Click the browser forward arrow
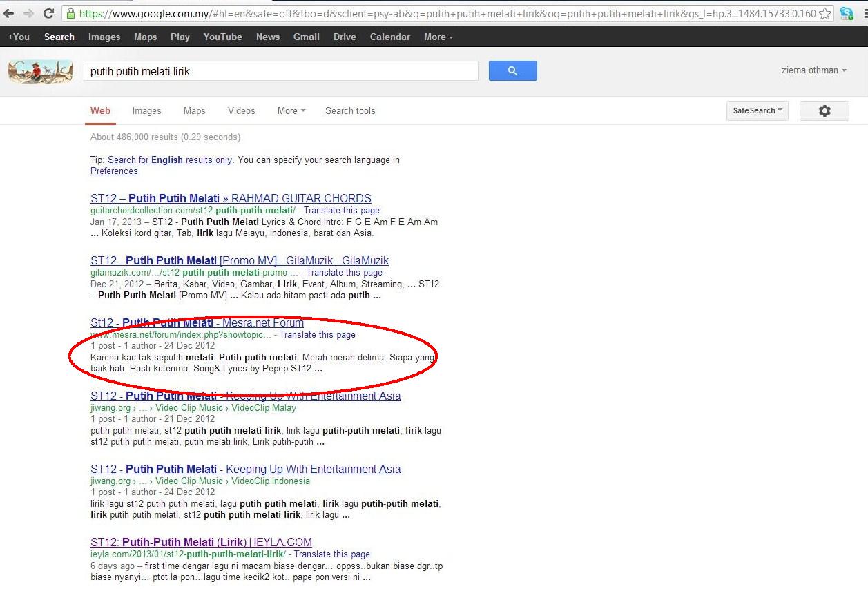The height and width of the screenshot is (589, 868). point(28,13)
